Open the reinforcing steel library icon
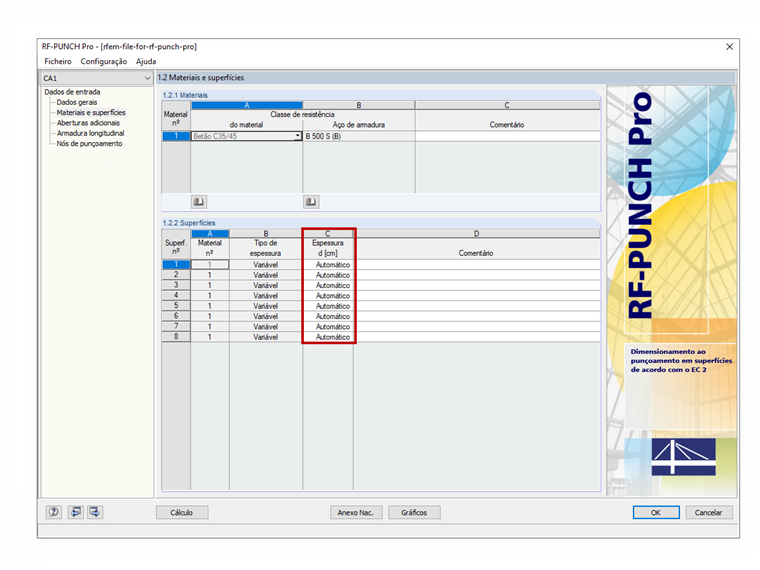760x570 pixels. 311,202
